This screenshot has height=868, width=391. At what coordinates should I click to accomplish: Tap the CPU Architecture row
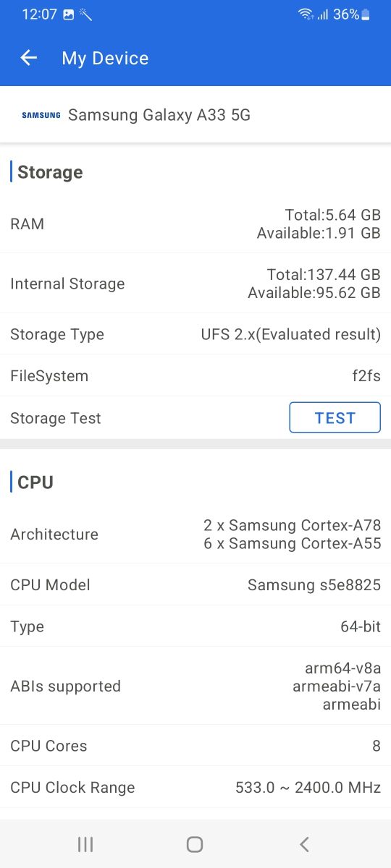coord(195,534)
